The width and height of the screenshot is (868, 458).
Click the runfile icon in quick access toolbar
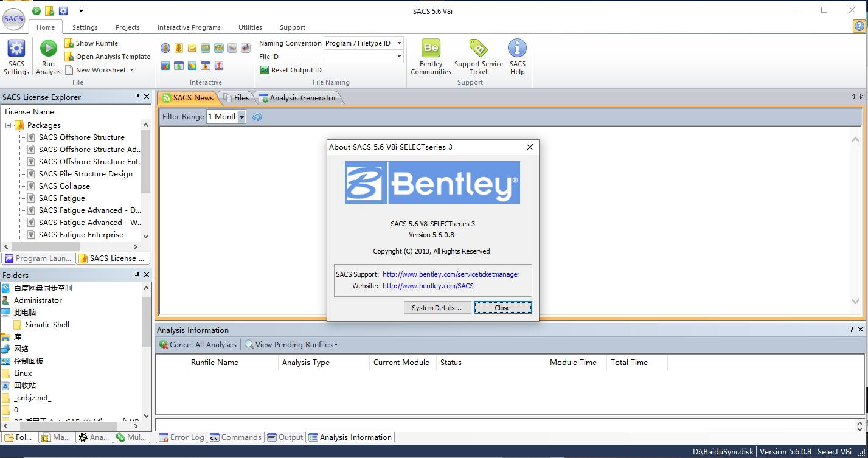50,11
